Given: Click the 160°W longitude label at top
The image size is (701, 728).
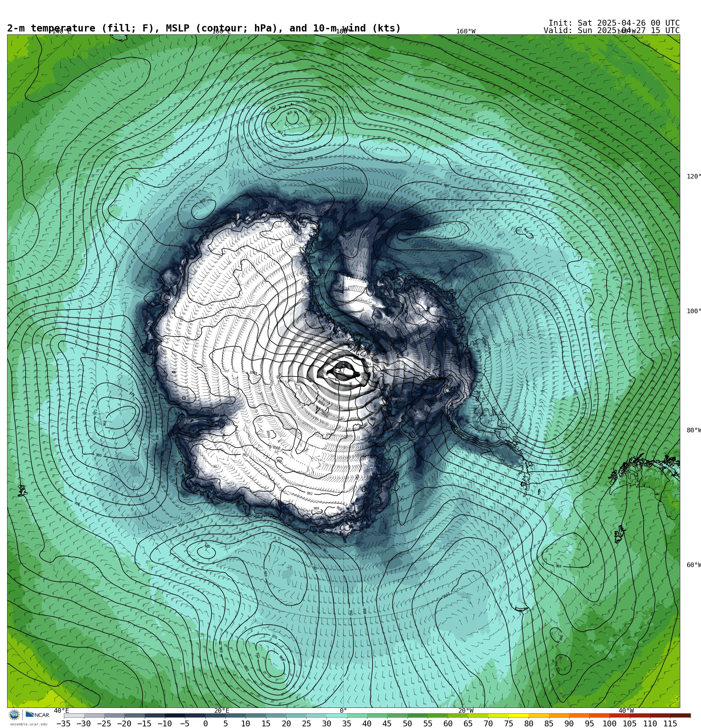Looking at the screenshot, I should [466, 31].
